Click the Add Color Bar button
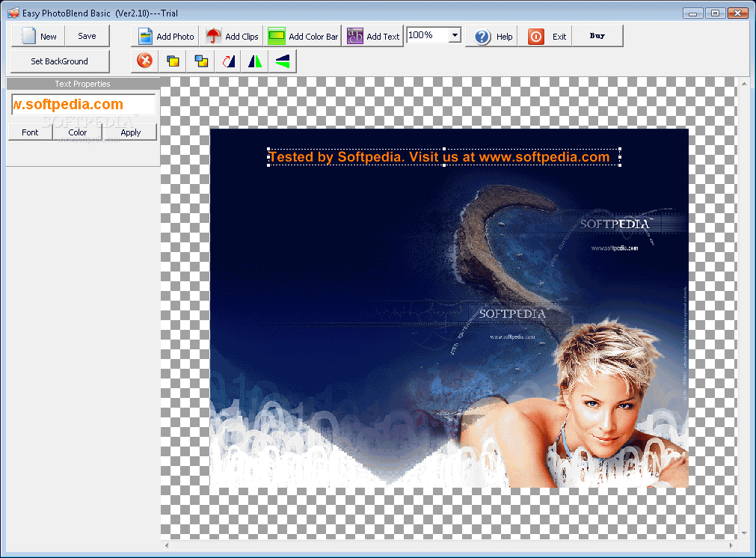This screenshot has height=558, width=756. tap(303, 36)
